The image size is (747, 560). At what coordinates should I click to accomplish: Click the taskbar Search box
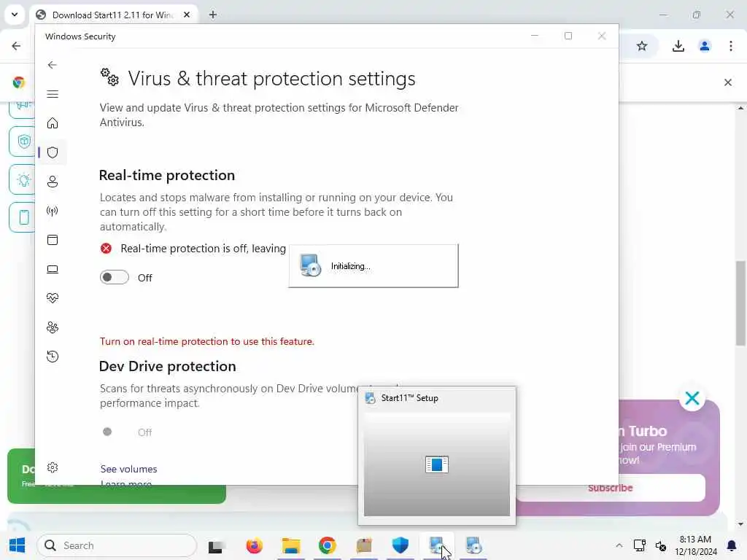117,545
